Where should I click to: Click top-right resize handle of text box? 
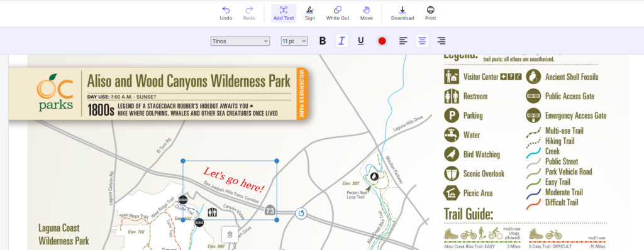click(x=277, y=161)
